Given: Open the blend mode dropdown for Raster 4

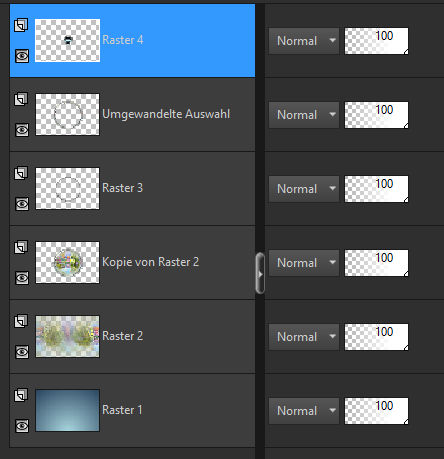Looking at the screenshot, I should [x=304, y=41].
